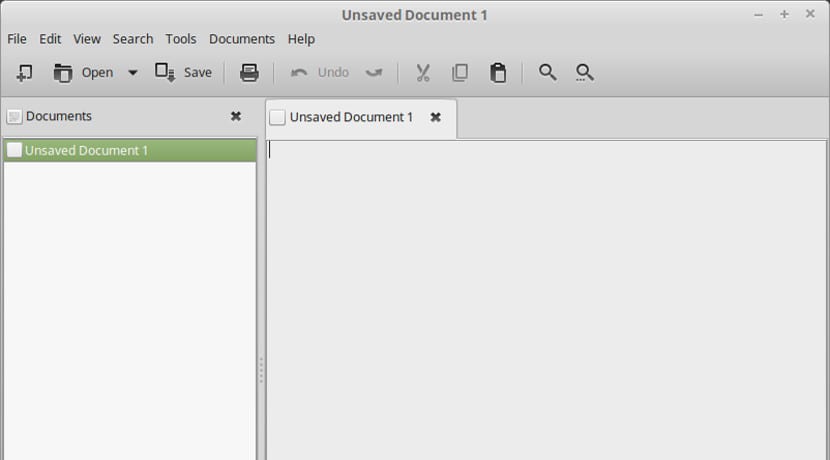
Task: Close the Documents side panel
Action: (236, 116)
